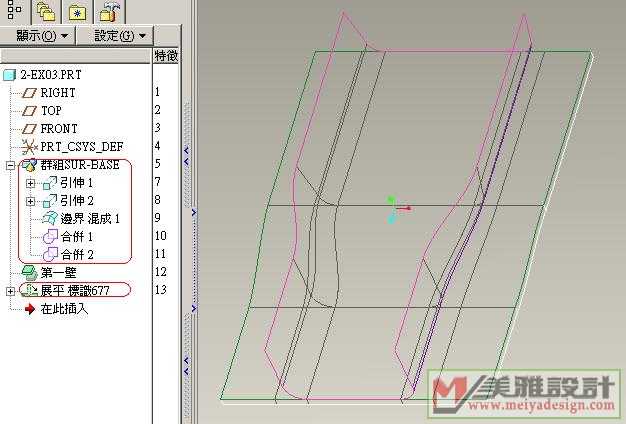Screen dimensions: 626x424
Task: Select the 展平 標識677 unbend feature
Action: (x=75, y=290)
